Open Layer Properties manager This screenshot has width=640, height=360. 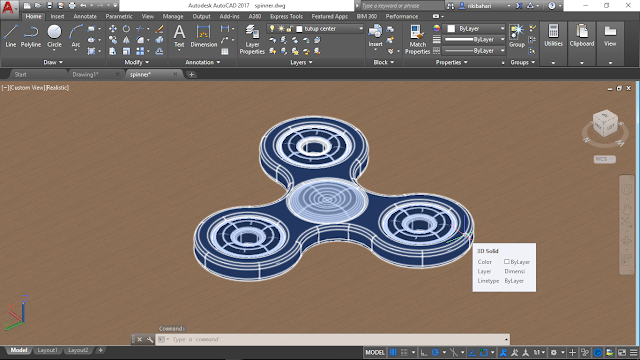252,39
